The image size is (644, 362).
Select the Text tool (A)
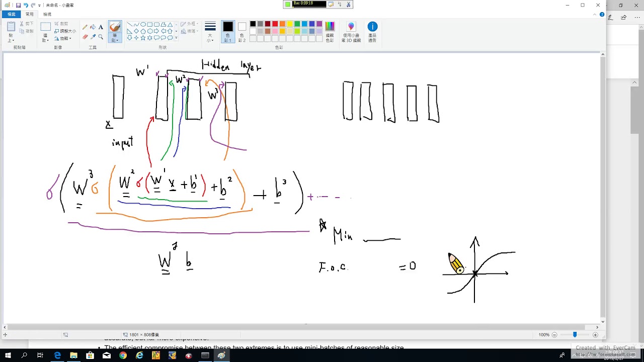pyautogui.click(x=101, y=27)
